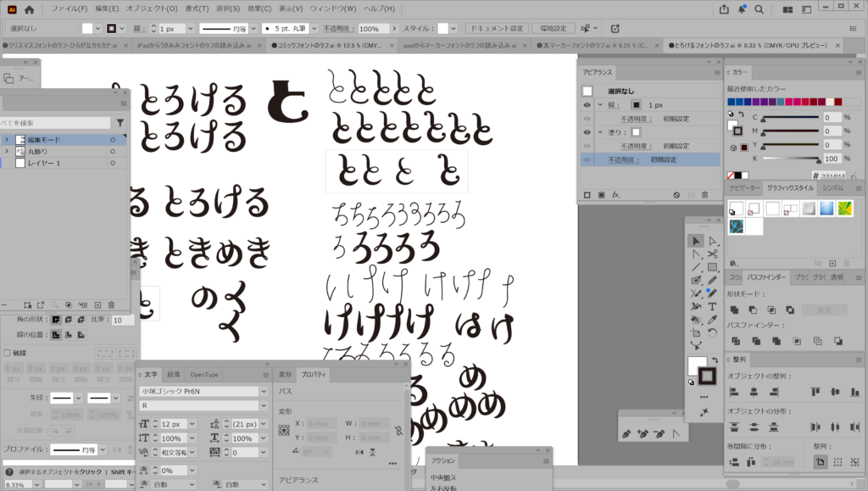
Task: Click the 環境設定 button
Action: [553, 28]
